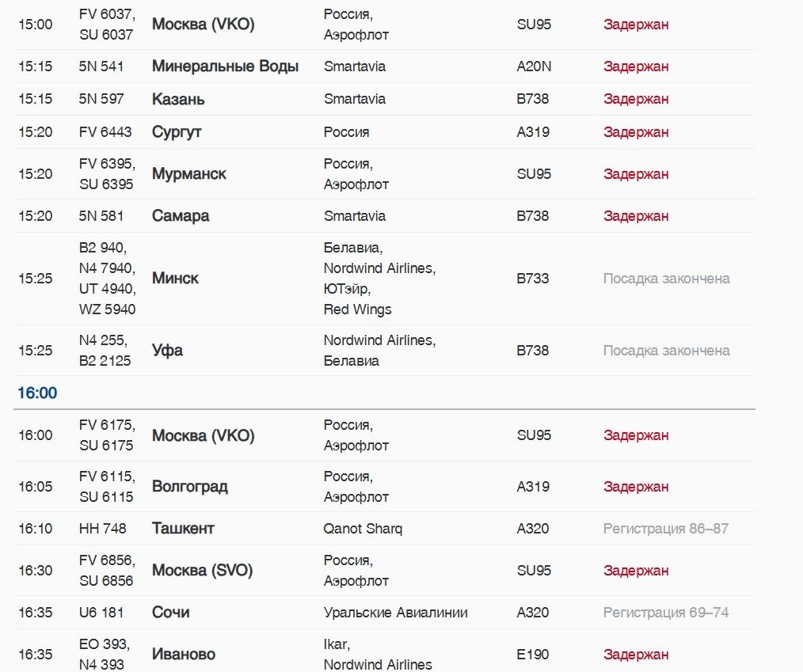
Task: Click Посадка закончена status for Минск
Action: (x=666, y=279)
